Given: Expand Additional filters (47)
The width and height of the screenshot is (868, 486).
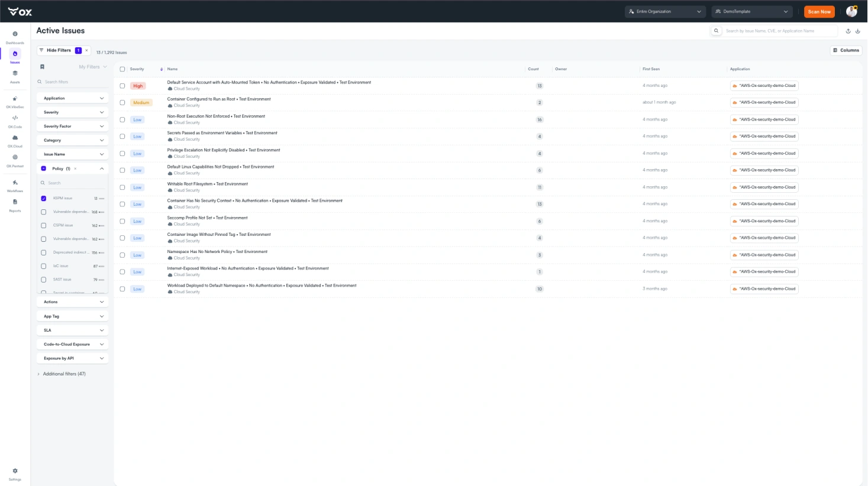Looking at the screenshot, I should tap(62, 374).
